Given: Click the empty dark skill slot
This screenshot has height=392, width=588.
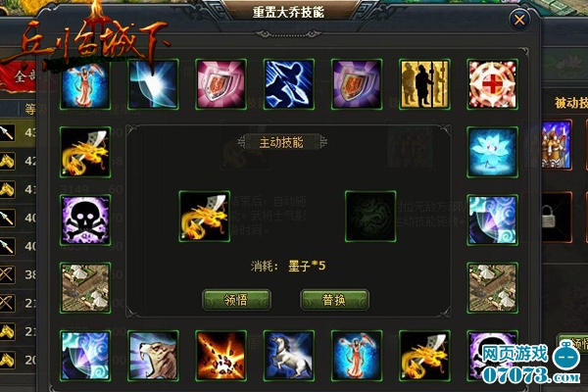Looking at the screenshot, I should tap(370, 217).
